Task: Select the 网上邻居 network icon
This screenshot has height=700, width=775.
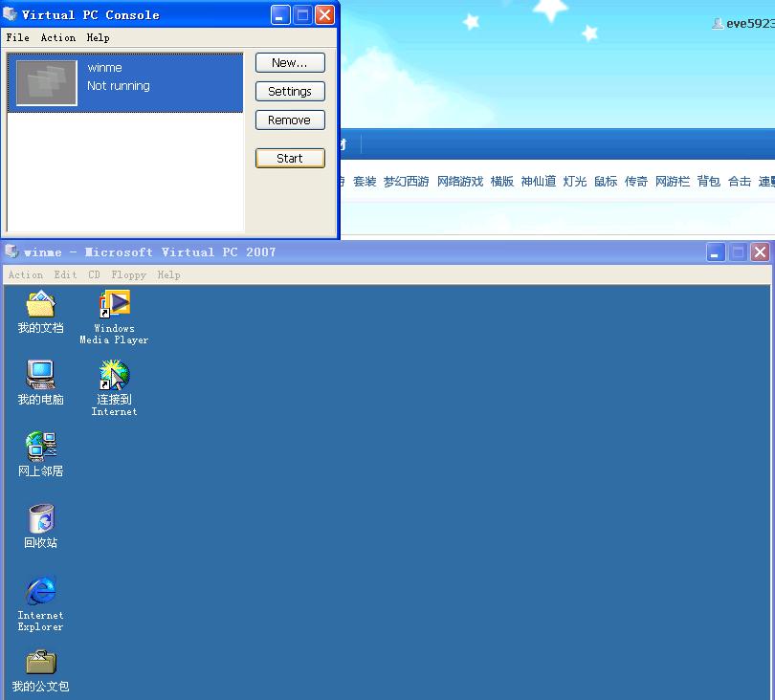Action: [x=41, y=447]
